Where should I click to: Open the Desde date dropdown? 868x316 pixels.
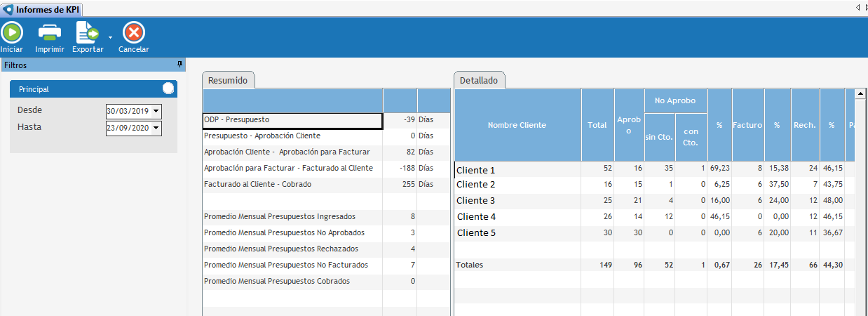pos(156,111)
